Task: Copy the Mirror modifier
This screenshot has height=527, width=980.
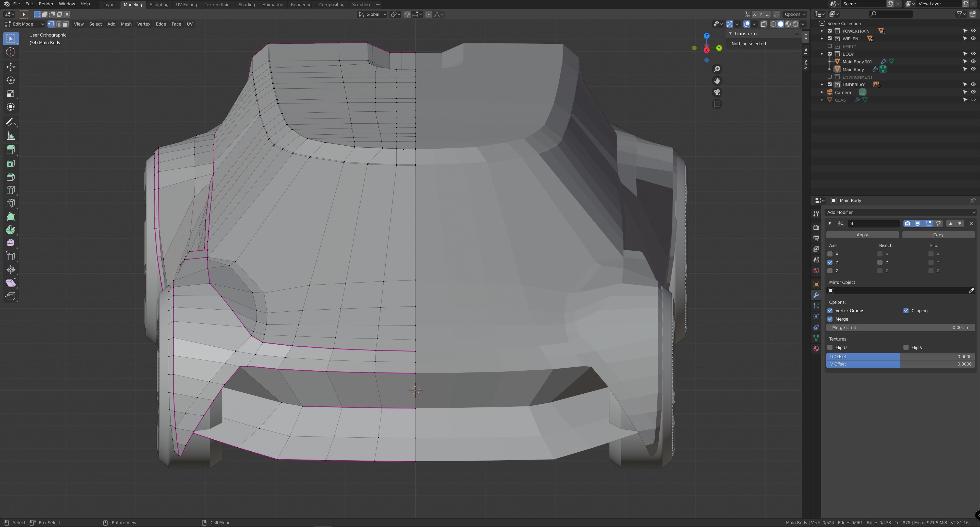Action: [x=938, y=235]
